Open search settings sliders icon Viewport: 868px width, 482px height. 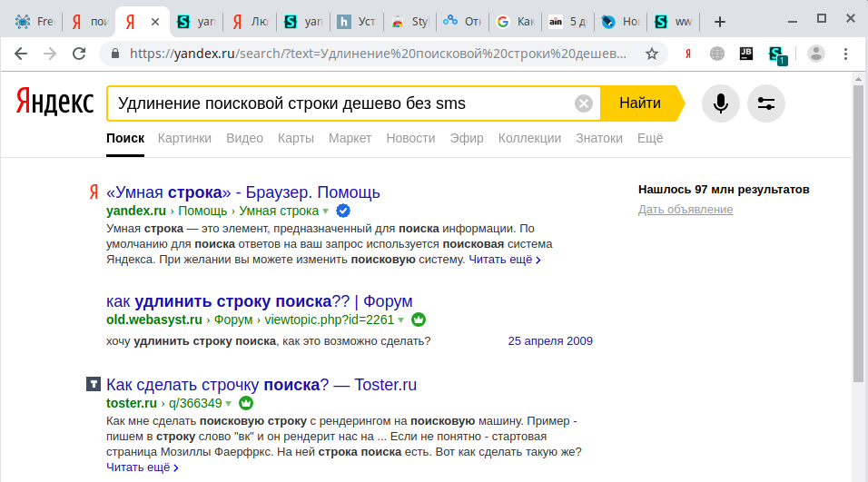tap(766, 103)
